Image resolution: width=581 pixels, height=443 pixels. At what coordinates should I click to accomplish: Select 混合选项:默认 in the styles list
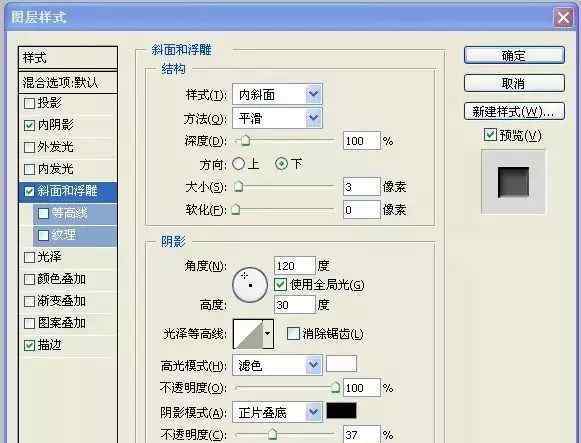pyautogui.click(x=68, y=82)
